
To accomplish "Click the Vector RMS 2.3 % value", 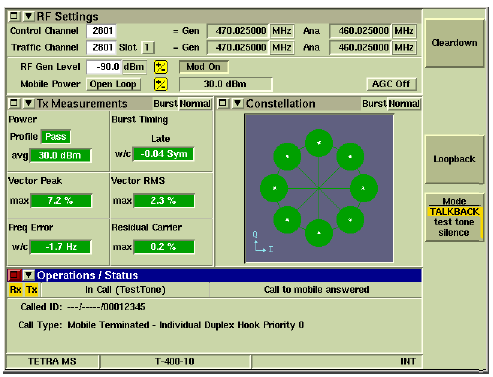I will point(163,201).
